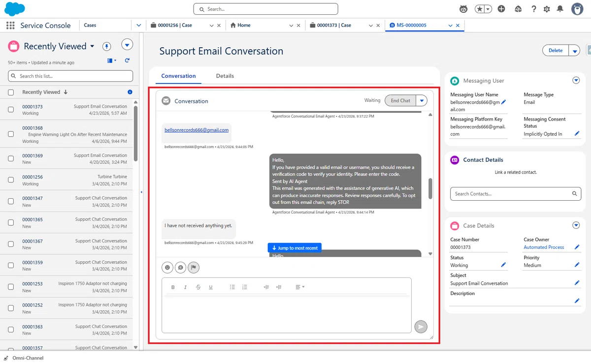Pin the Recently Viewed list view

[x=107, y=46]
